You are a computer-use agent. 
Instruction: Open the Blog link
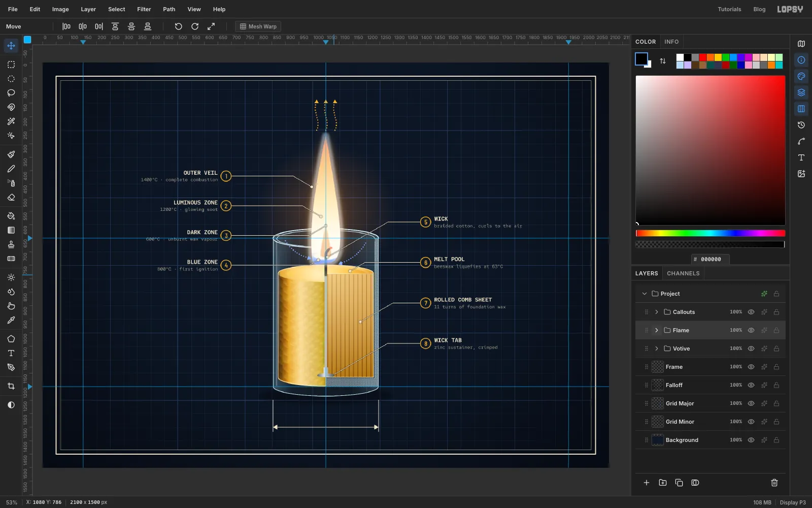coord(759,9)
